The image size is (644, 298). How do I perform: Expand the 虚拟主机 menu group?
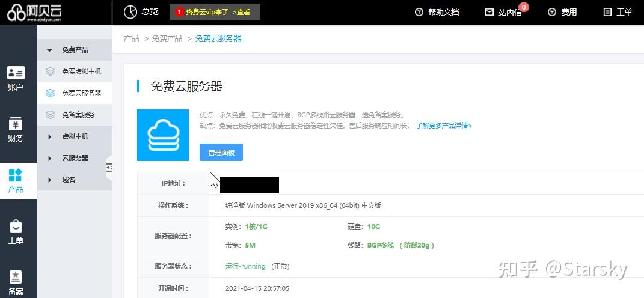pyautogui.click(x=75, y=137)
